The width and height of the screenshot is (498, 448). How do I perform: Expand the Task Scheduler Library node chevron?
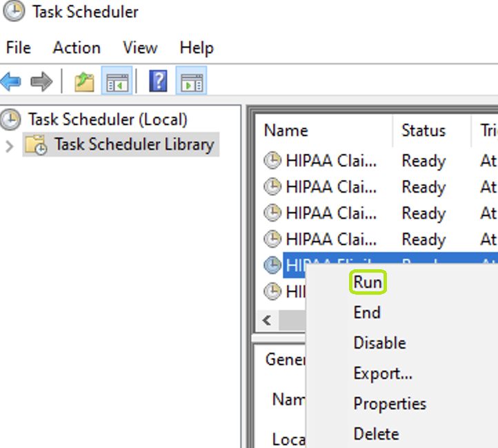[x=10, y=146]
